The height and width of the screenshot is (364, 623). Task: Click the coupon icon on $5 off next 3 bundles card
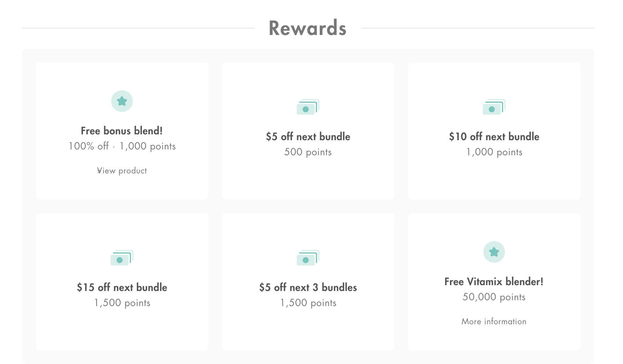[307, 258]
